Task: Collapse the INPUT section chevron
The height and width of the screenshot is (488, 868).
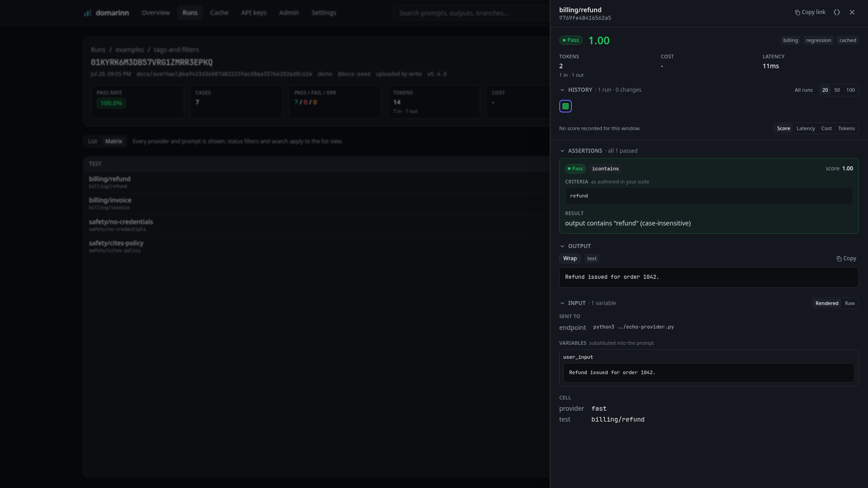Action: 562,303
